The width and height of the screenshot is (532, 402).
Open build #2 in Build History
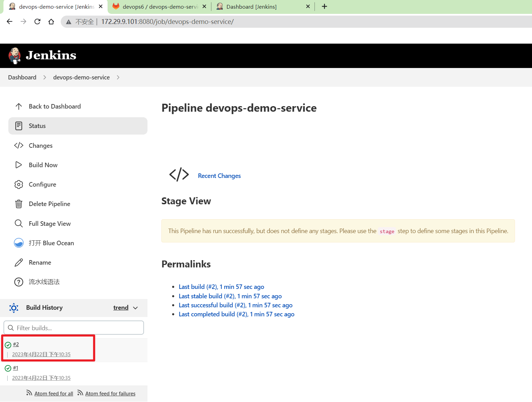coord(16,344)
